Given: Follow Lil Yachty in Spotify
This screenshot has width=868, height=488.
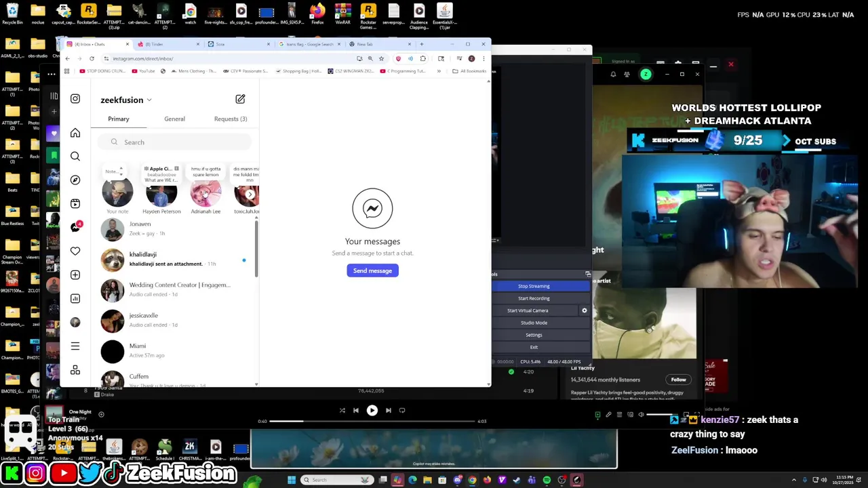Looking at the screenshot, I should [x=678, y=380].
